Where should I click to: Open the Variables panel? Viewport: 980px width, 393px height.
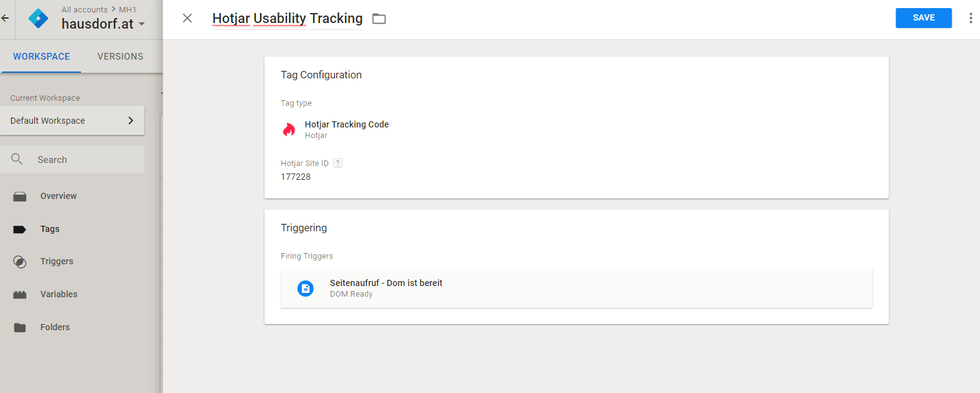click(x=60, y=294)
